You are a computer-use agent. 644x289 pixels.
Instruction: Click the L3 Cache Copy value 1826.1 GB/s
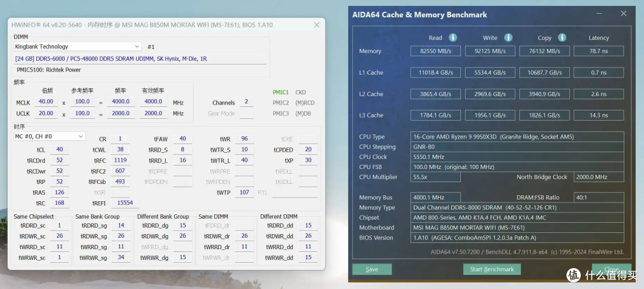coord(544,115)
